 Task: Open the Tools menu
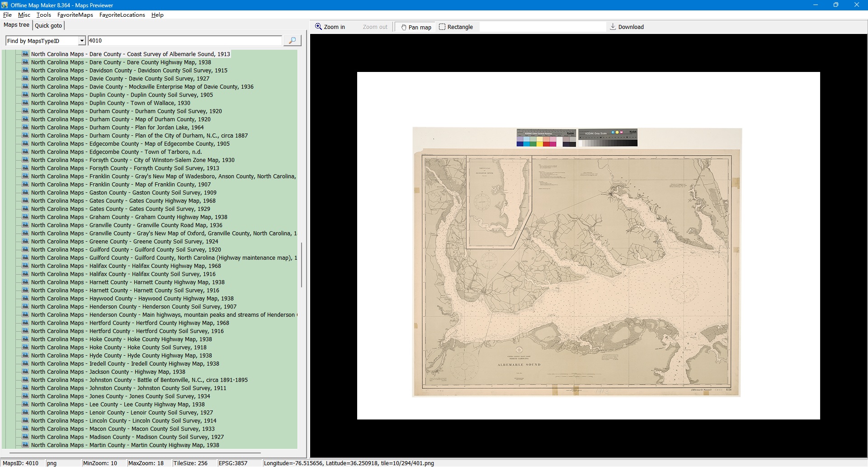tap(43, 15)
